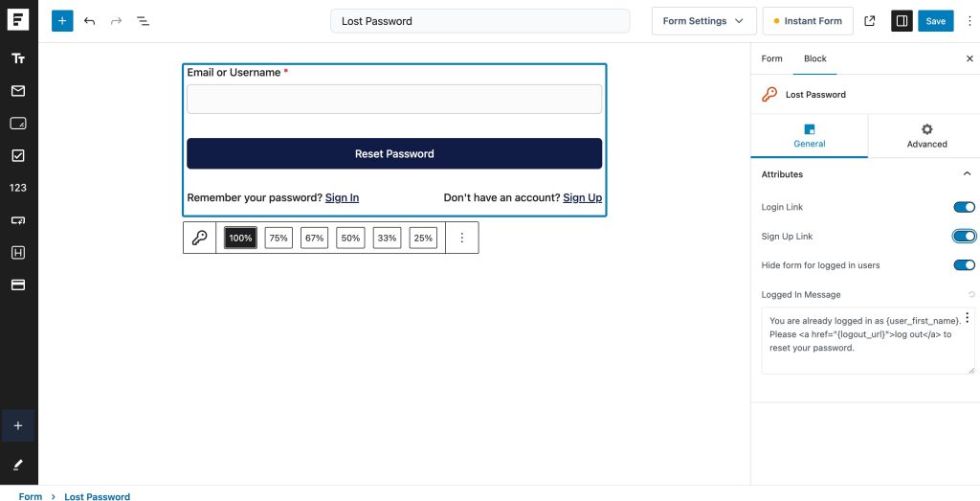Click the Don't have an account? text

click(501, 197)
